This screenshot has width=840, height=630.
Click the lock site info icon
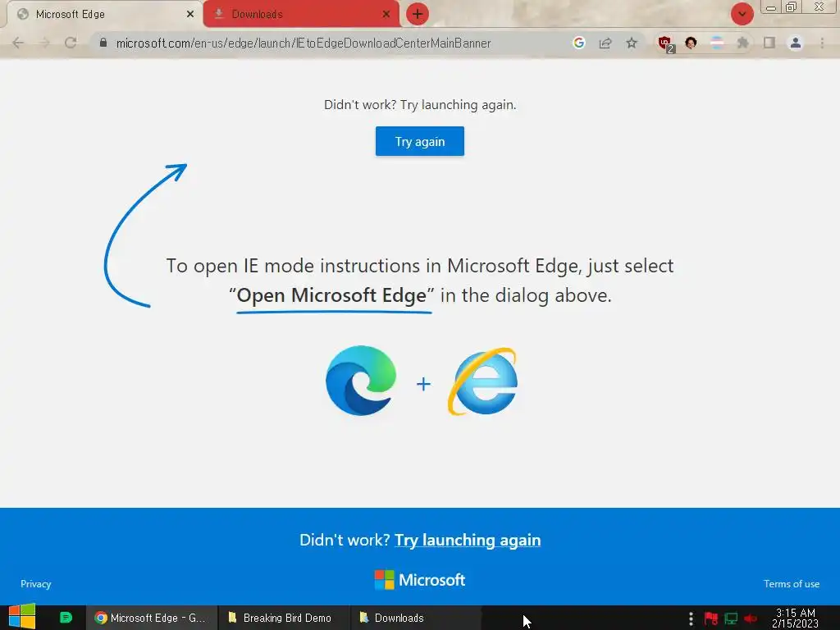(x=103, y=43)
